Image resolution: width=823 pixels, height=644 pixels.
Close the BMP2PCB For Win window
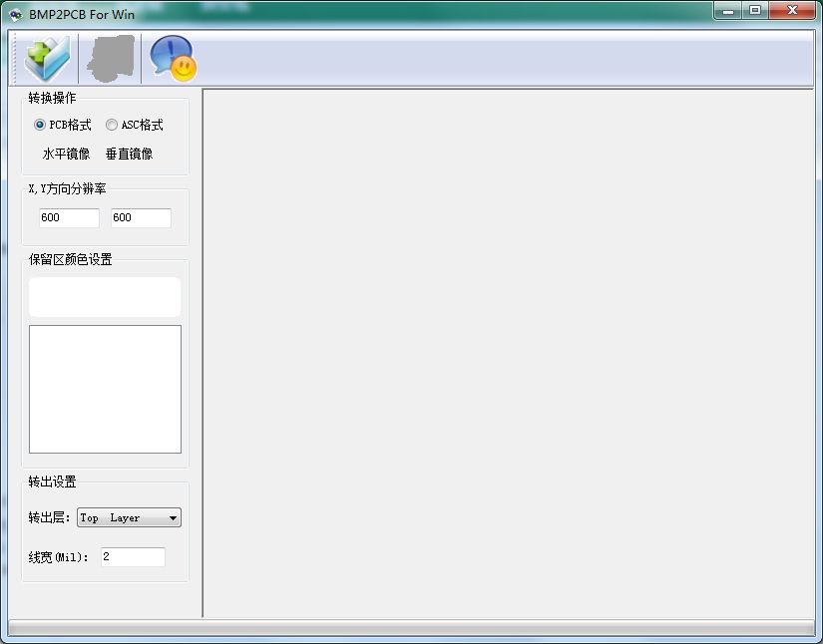point(792,11)
